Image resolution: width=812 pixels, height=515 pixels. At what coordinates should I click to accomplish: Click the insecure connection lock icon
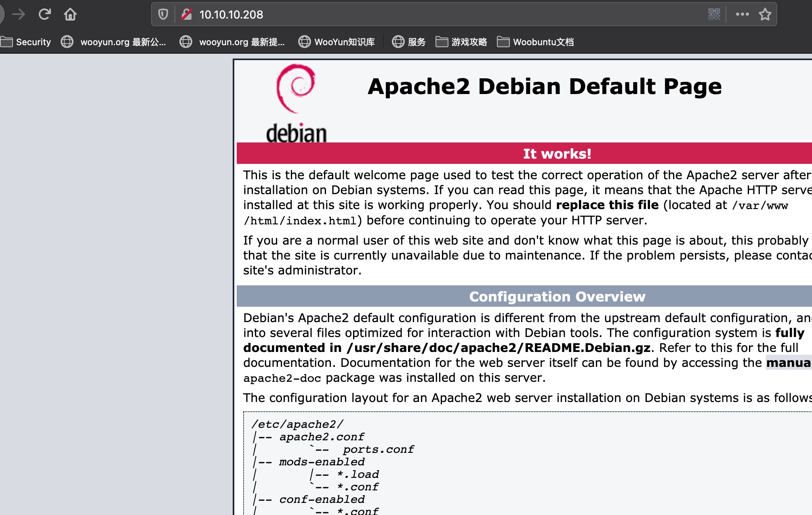(x=186, y=15)
